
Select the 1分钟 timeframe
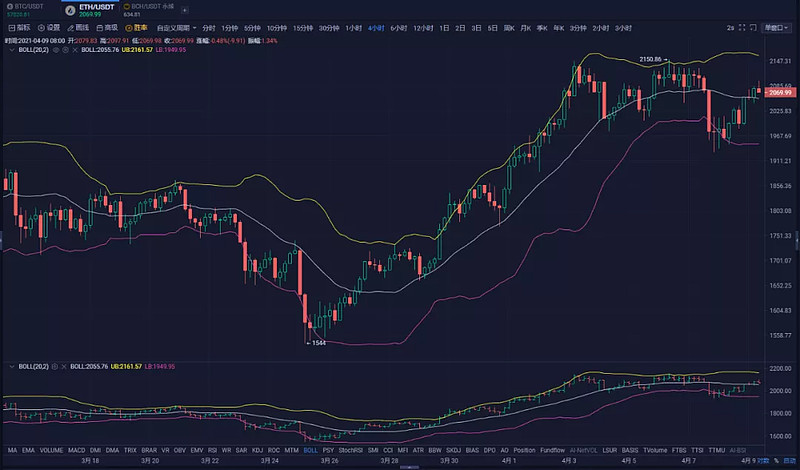pyautogui.click(x=230, y=28)
